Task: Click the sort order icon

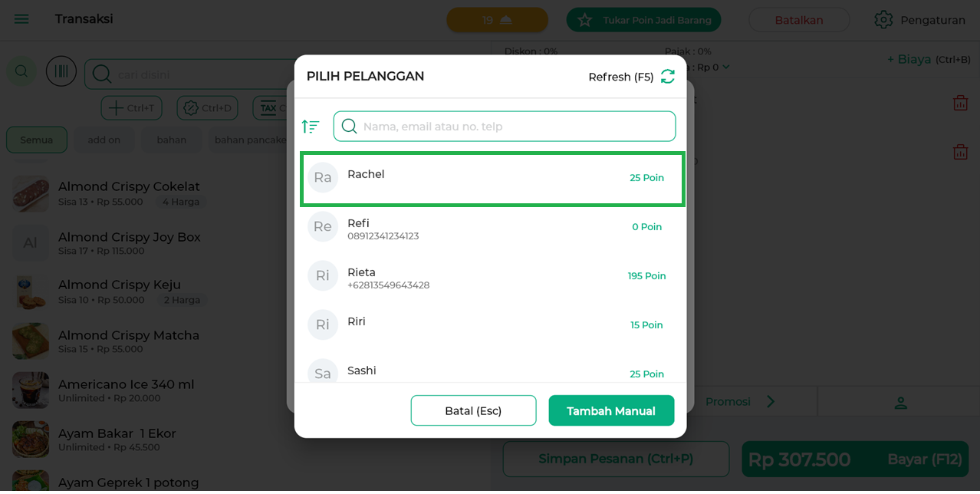Action: (x=311, y=127)
